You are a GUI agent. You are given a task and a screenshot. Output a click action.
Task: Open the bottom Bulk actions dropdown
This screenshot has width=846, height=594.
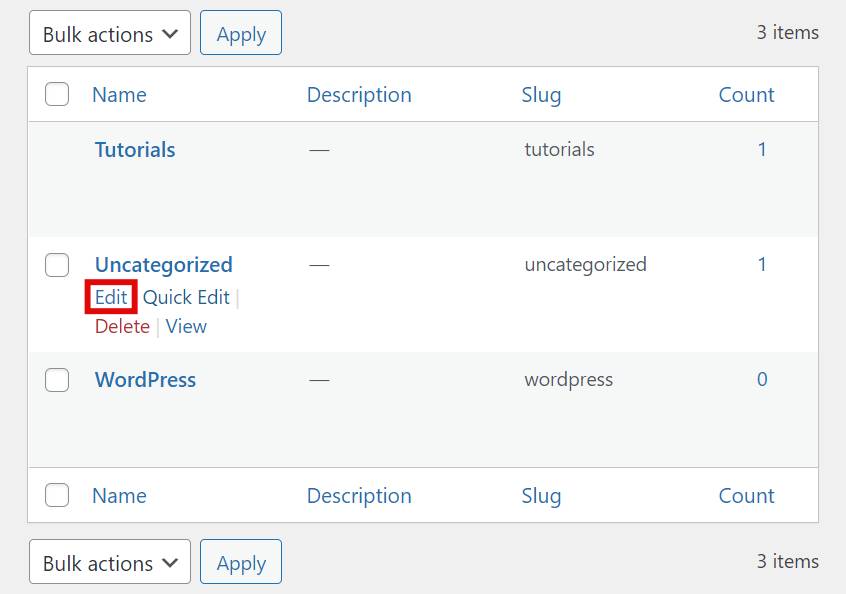click(x=110, y=562)
